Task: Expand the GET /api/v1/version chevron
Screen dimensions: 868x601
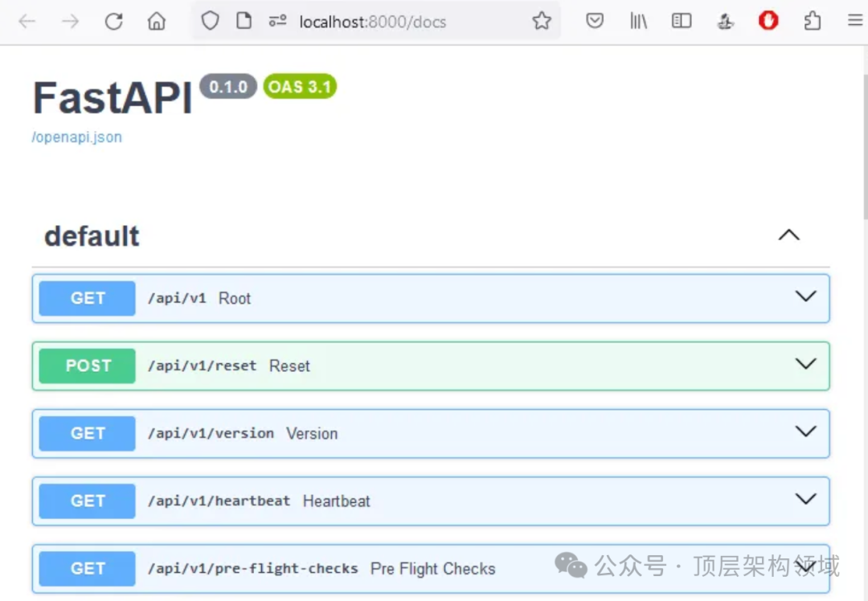Action: [805, 431]
